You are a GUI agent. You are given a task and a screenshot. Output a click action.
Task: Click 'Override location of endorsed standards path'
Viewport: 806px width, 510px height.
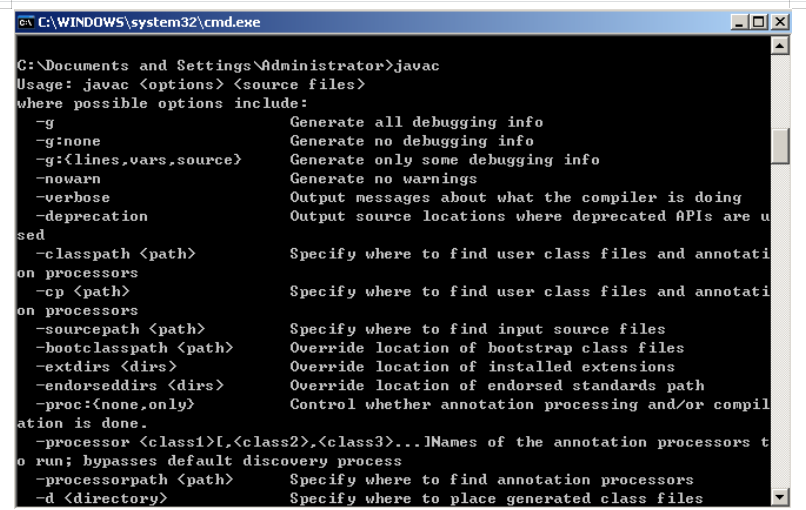497,386
